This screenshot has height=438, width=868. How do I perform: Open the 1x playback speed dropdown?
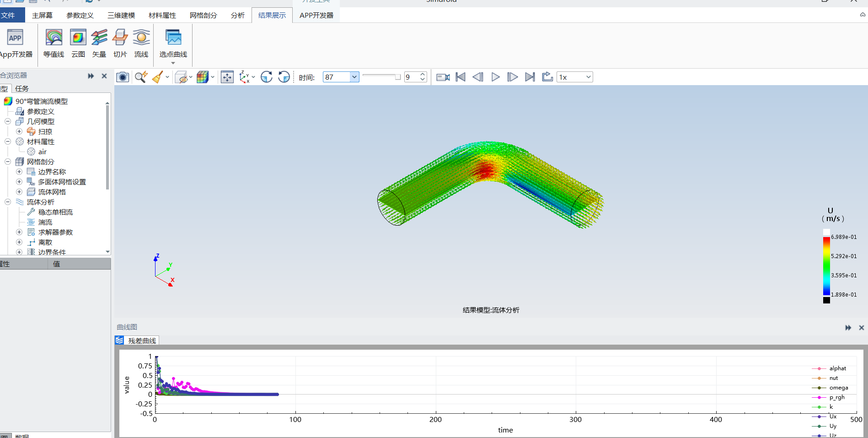588,77
